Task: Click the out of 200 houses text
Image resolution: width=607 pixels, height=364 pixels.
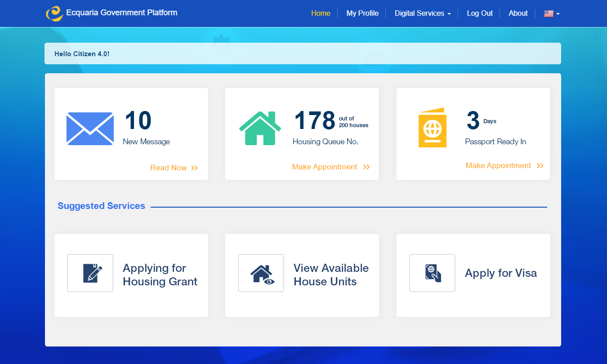Action: [x=353, y=122]
